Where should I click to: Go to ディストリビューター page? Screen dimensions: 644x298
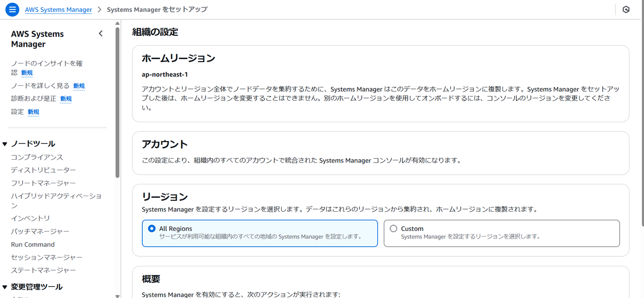coord(43,170)
